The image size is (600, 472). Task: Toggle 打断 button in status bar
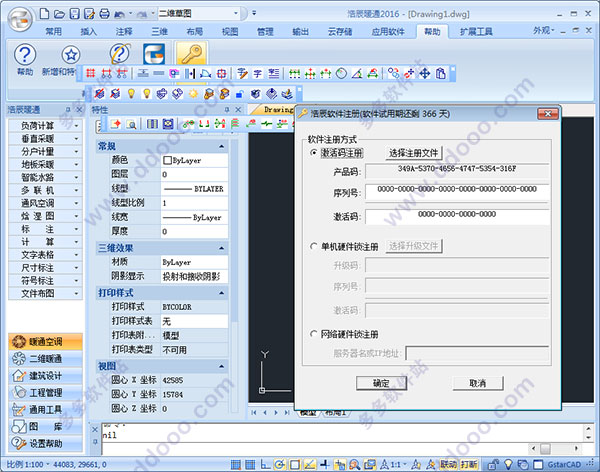click(x=469, y=464)
